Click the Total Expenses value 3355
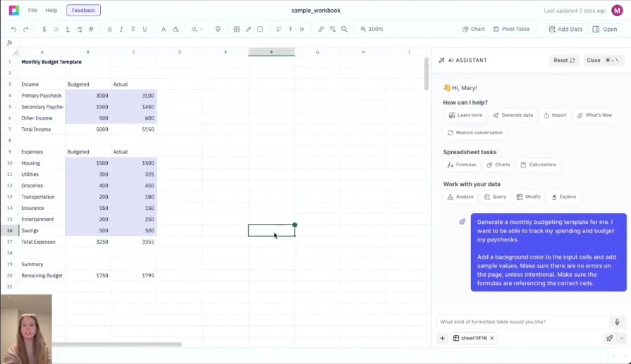This screenshot has height=364, width=631. [134, 242]
